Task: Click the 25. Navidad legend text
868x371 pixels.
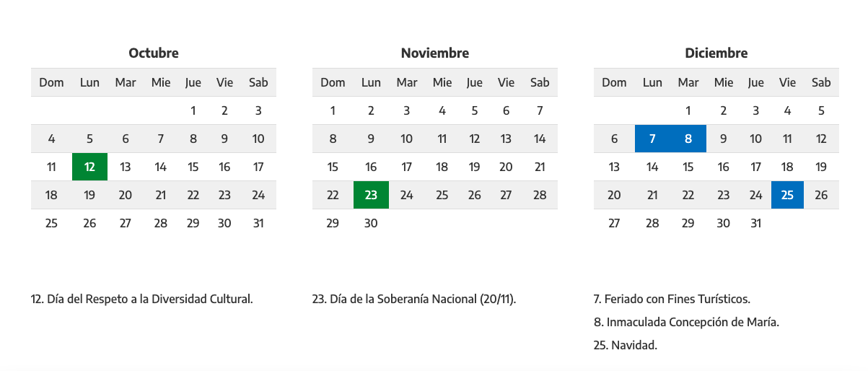Action: (626, 345)
